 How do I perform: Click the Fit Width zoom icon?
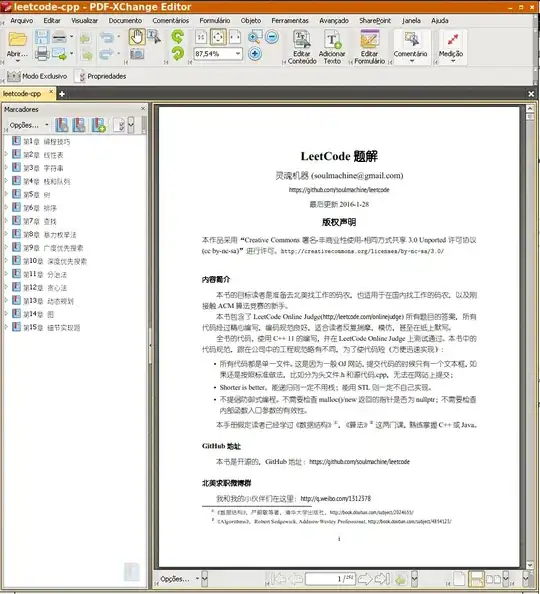click(235, 37)
